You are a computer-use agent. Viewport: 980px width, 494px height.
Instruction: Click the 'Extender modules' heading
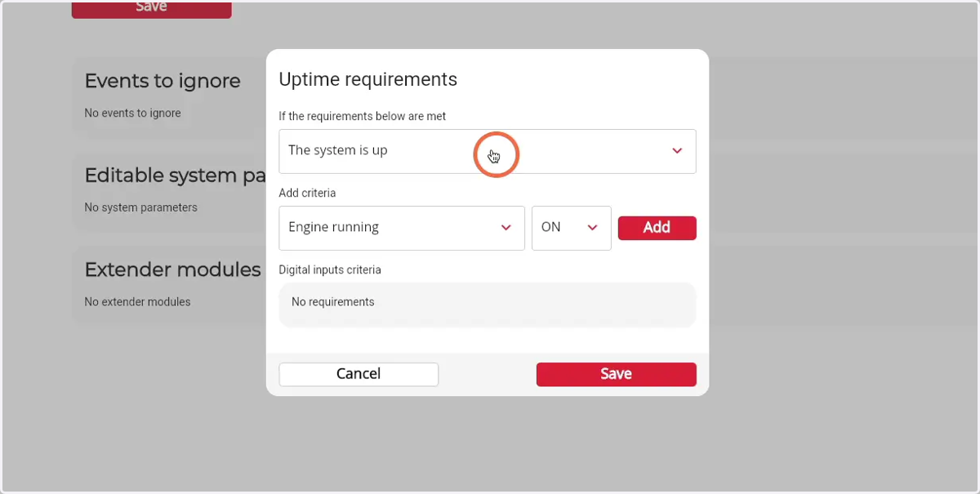(x=172, y=269)
